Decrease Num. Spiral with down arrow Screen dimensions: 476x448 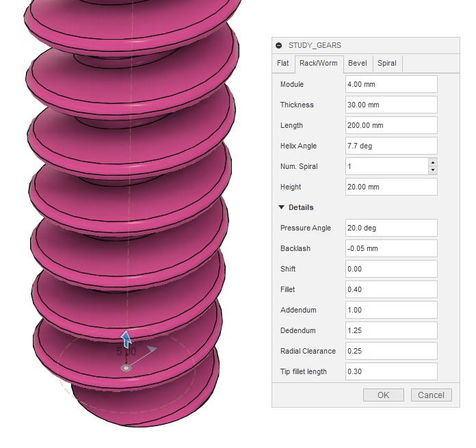pos(432,170)
